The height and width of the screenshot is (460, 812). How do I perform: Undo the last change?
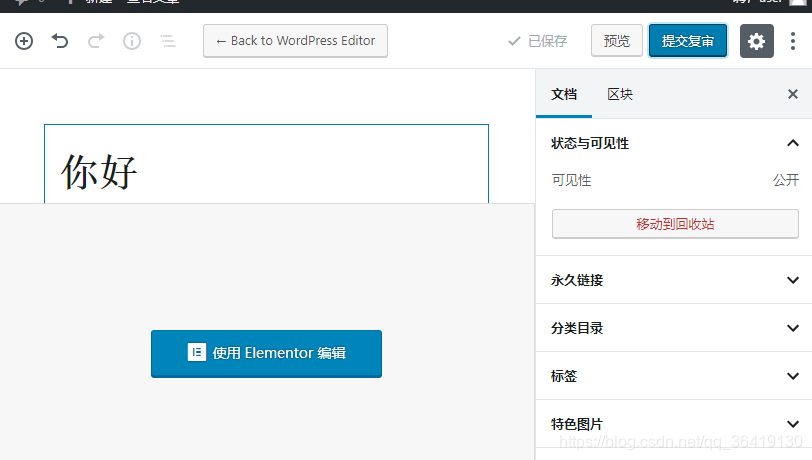(x=60, y=41)
